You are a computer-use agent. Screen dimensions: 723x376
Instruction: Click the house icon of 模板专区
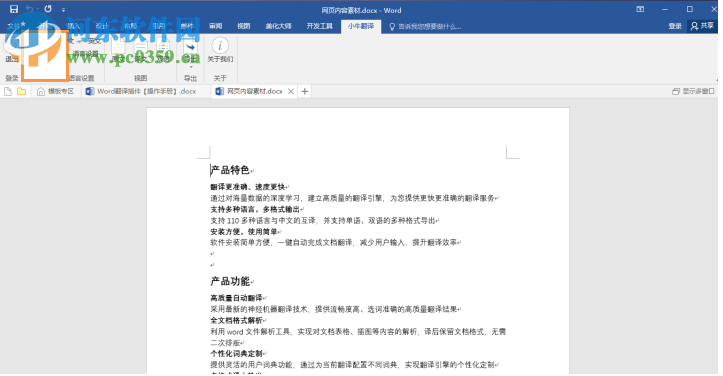[x=41, y=91]
